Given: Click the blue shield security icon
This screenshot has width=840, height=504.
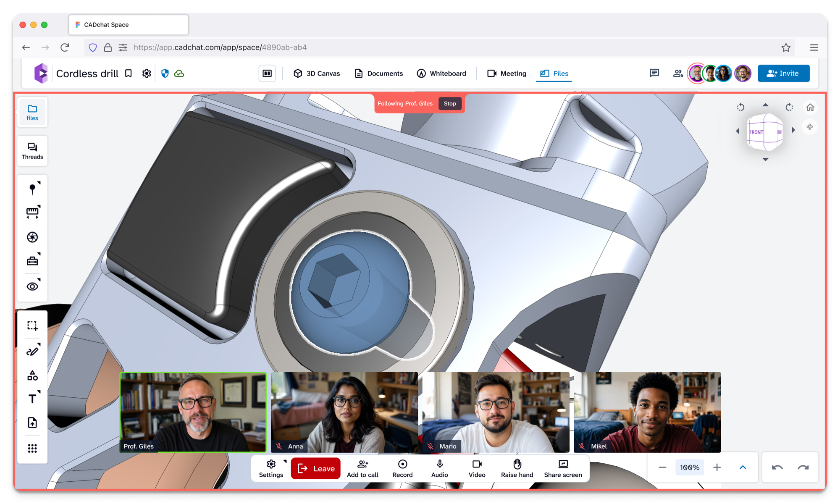Looking at the screenshot, I should (x=165, y=73).
